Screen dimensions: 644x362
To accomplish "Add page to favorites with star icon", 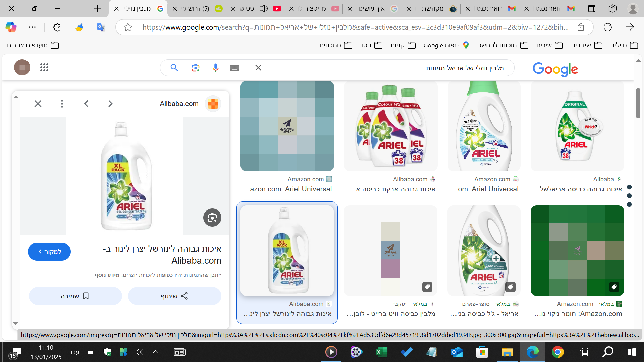I will [128, 27].
